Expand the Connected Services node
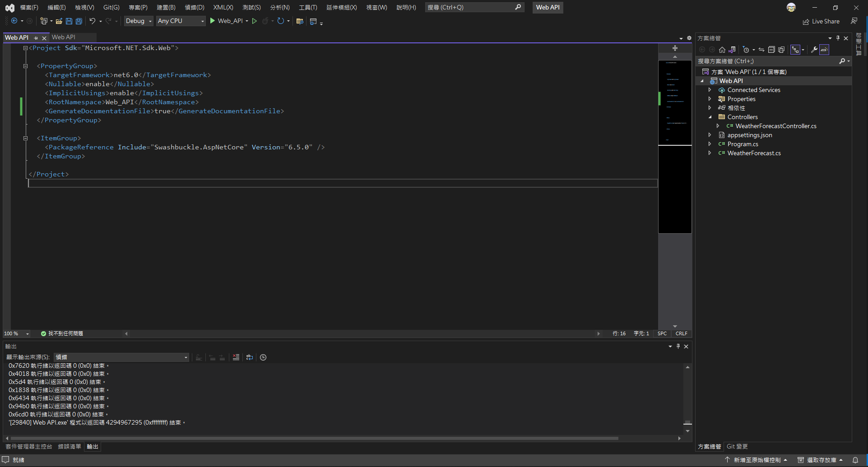Screen dimensions: 868x467 tap(710, 90)
